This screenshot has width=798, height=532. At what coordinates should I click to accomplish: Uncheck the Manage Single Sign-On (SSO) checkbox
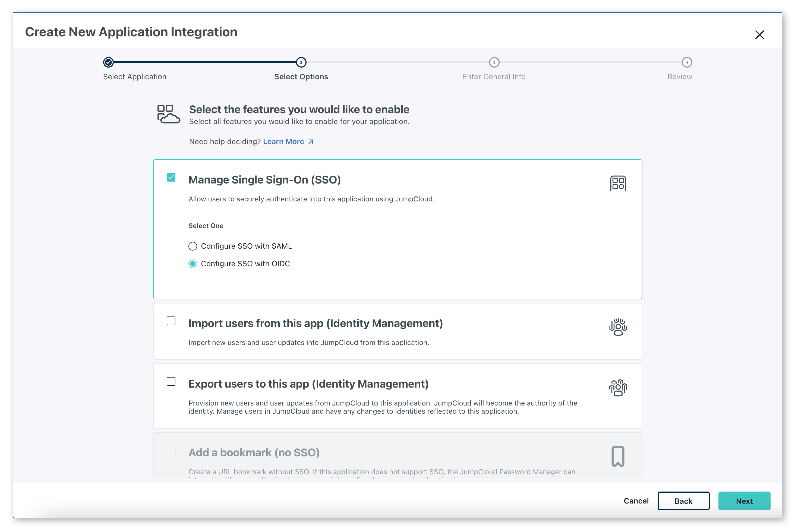point(171,177)
